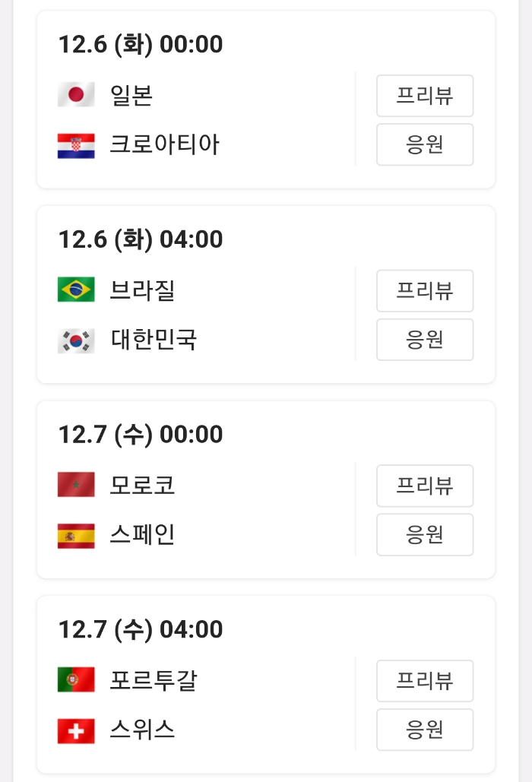Click the Portugal flag icon
Viewport: 532px width, 782px height.
click(x=75, y=681)
